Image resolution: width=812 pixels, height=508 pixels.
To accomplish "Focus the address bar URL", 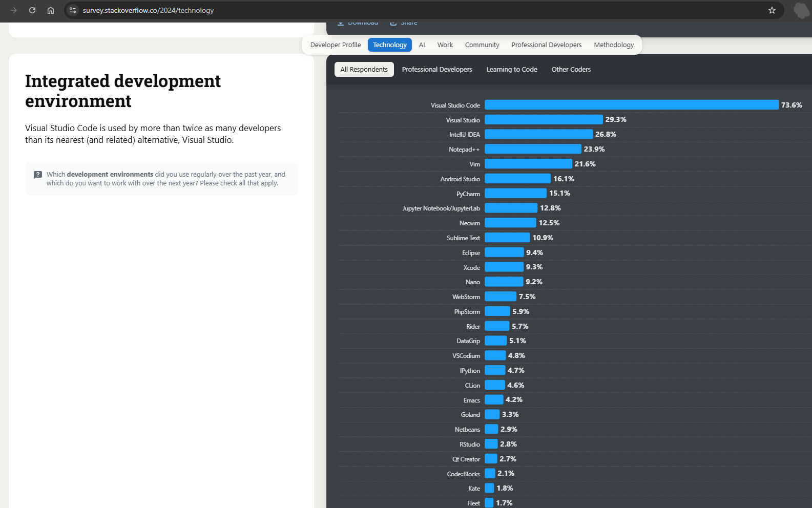I will coord(148,10).
